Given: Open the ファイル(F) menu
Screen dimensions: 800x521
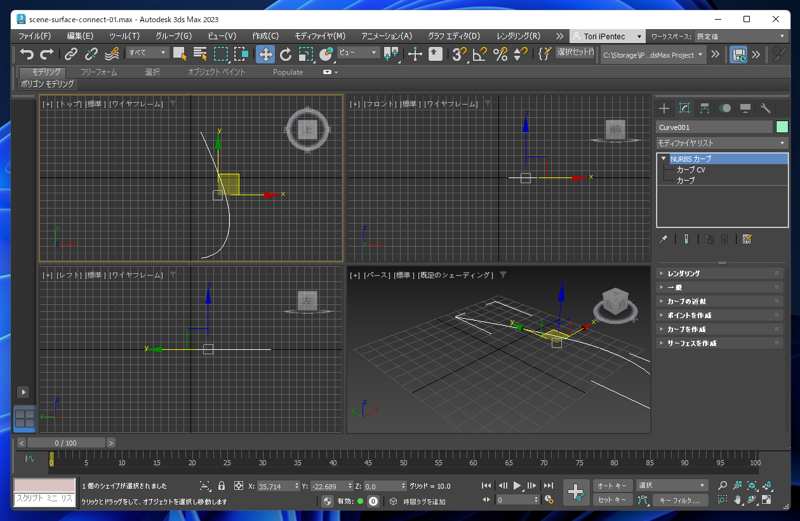Looking at the screenshot, I should [35, 36].
